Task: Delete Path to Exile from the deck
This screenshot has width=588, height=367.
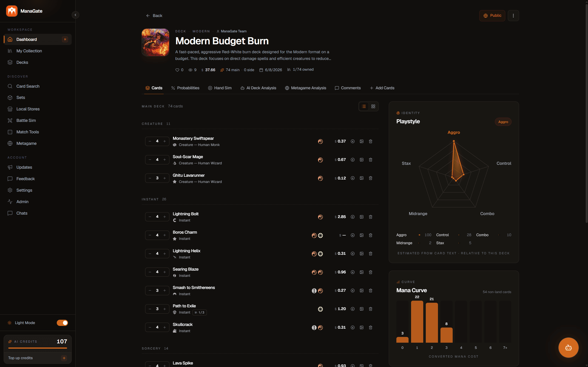Action: (371, 309)
